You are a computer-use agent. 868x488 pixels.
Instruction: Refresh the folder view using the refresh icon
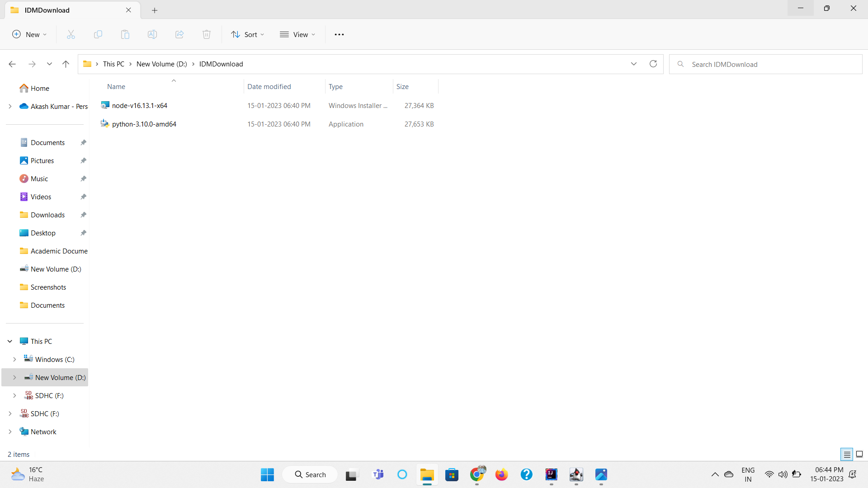click(653, 64)
